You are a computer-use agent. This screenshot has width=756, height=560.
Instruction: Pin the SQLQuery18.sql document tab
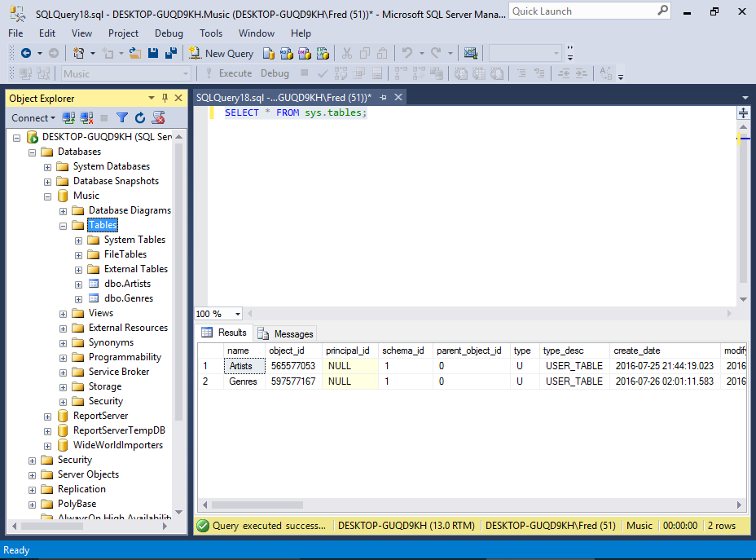pyautogui.click(x=383, y=97)
